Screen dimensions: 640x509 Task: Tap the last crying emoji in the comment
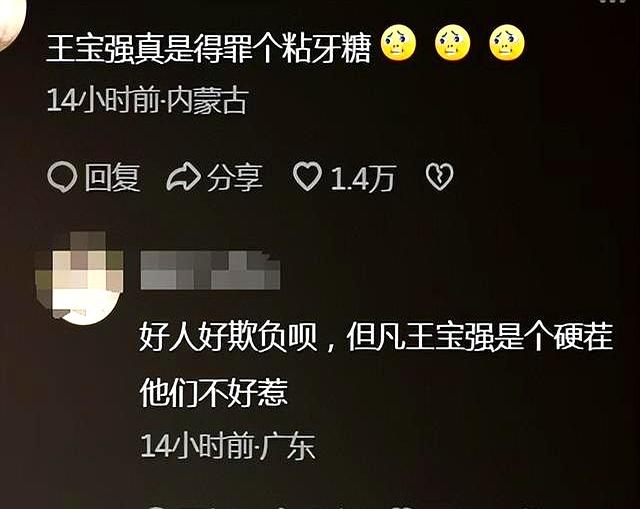[507, 43]
